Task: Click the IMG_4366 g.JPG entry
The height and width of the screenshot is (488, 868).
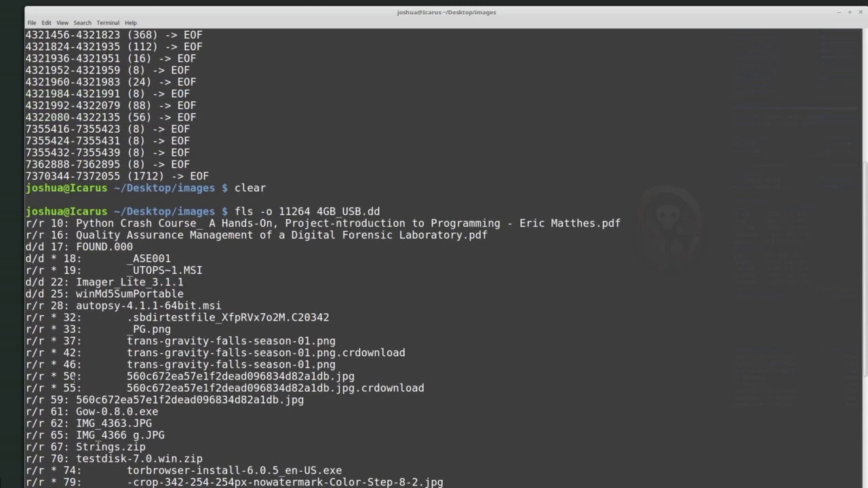Action: point(95,435)
